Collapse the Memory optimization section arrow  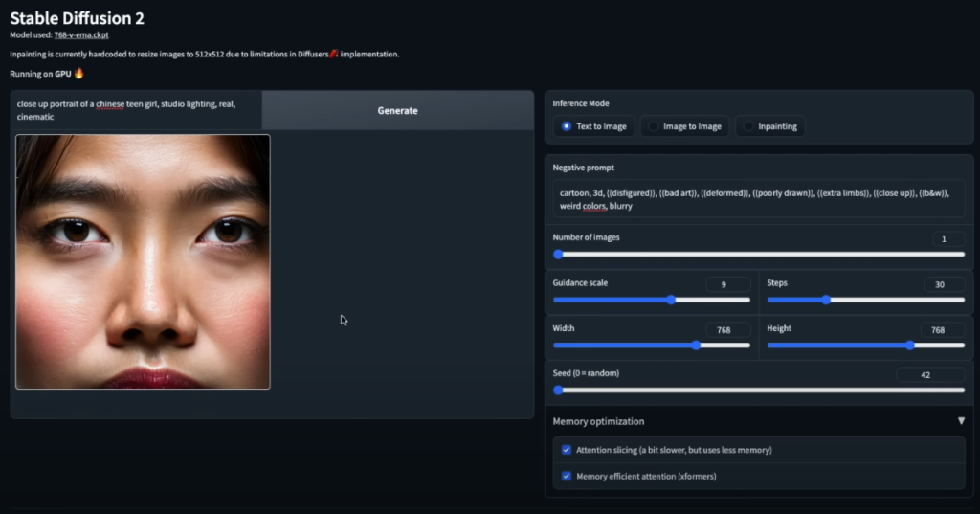961,421
